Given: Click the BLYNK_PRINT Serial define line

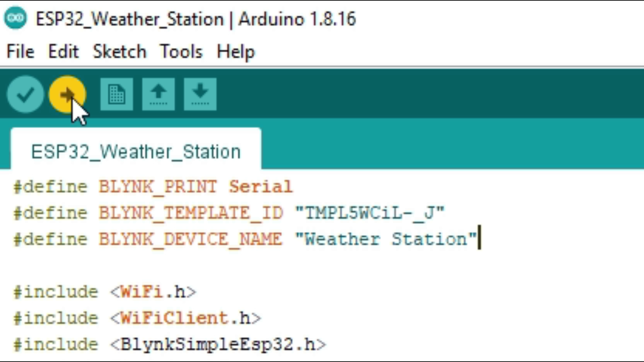Looking at the screenshot, I should click(153, 187).
